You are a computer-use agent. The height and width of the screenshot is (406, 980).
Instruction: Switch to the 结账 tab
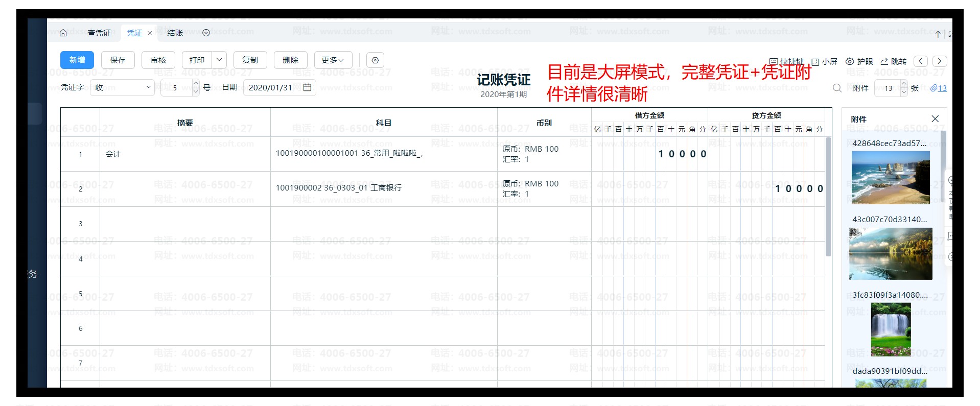click(x=175, y=33)
